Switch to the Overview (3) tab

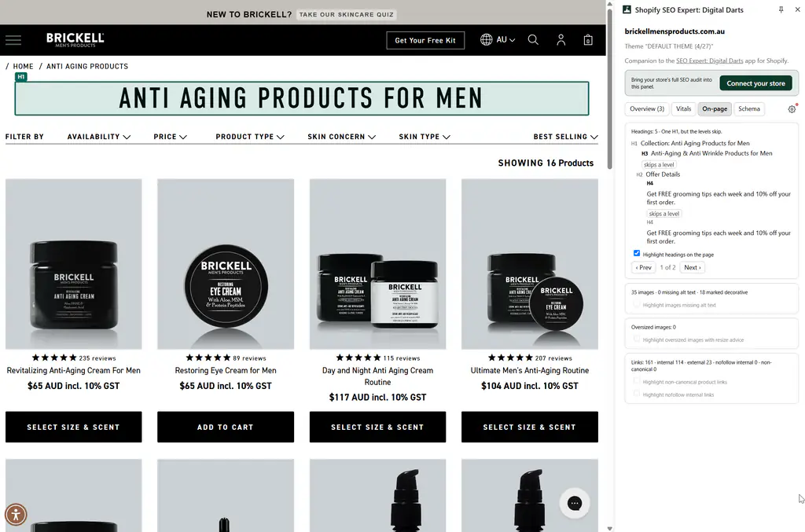[647, 108]
